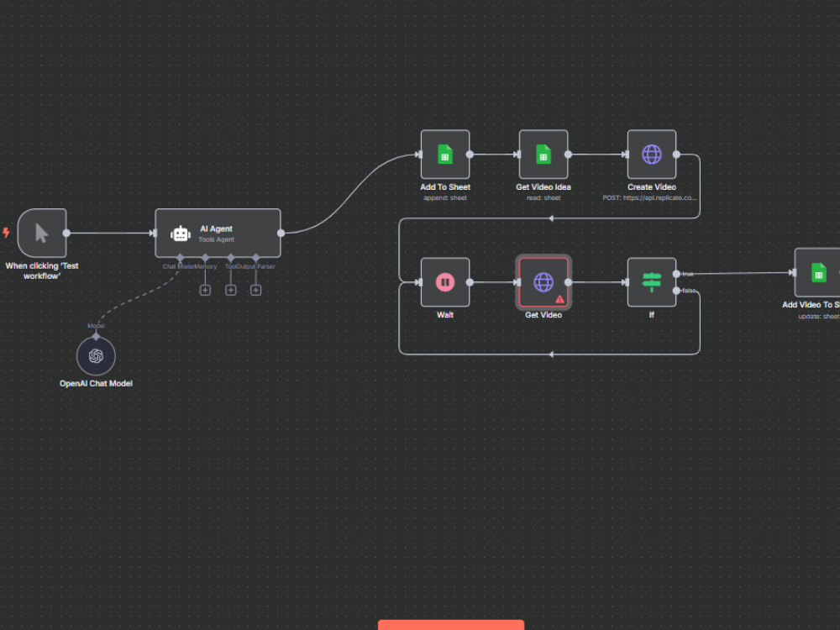Image resolution: width=840 pixels, height=630 pixels.
Task: Click the 'Get Video' node label
Action: point(543,315)
